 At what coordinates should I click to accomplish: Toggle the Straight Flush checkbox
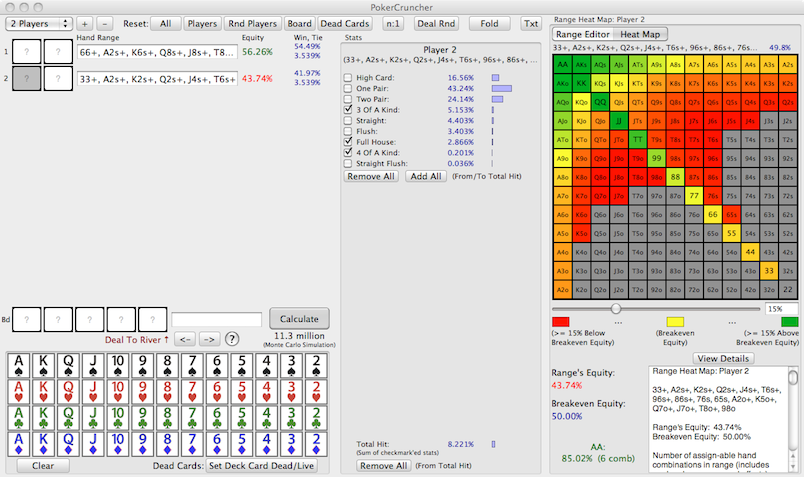pyautogui.click(x=348, y=163)
